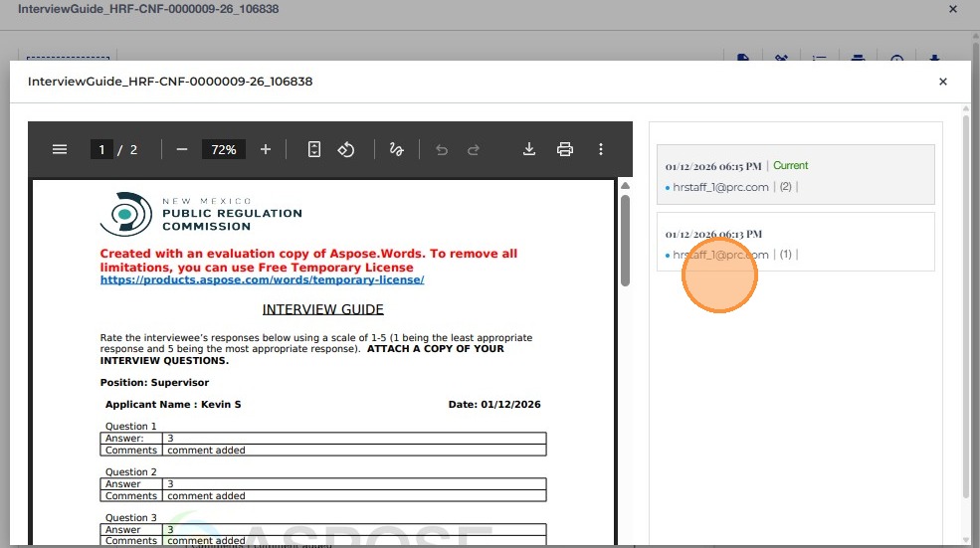
Task: Zoom out the PDF document
Action: 182,149
